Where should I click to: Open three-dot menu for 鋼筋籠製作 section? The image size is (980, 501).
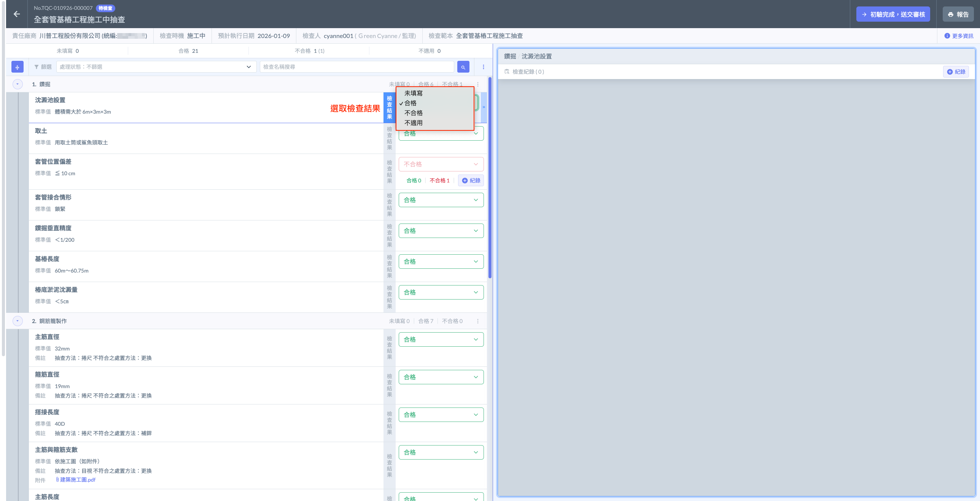click(478, 321)
